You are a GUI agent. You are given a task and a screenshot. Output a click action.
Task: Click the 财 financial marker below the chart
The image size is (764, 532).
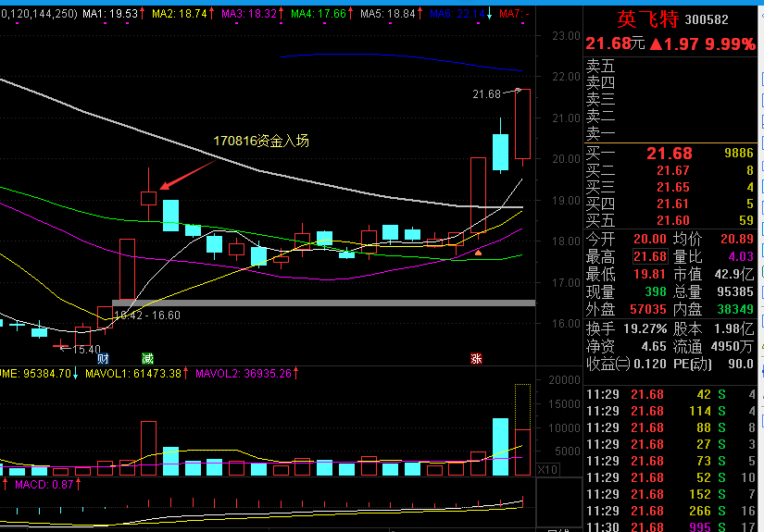(103, 359)
